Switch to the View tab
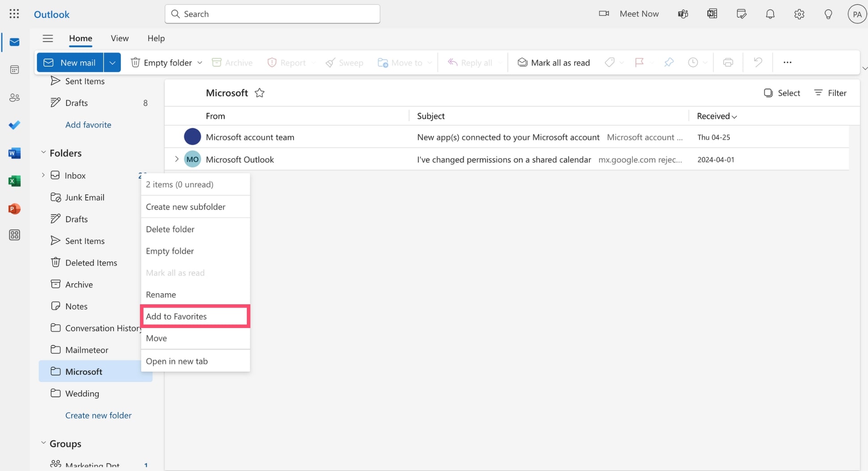The width and height of the screenshot is (868, 471). tap(120, 38)
